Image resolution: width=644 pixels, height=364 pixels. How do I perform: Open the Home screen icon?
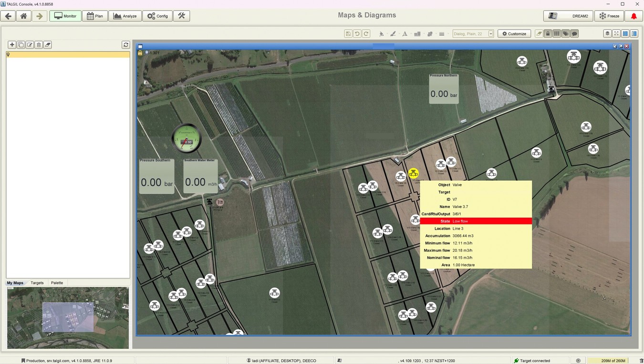[23, 16]
